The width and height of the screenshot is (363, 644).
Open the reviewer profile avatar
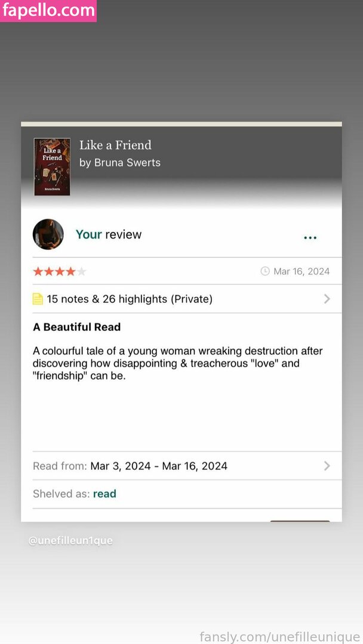48,234
